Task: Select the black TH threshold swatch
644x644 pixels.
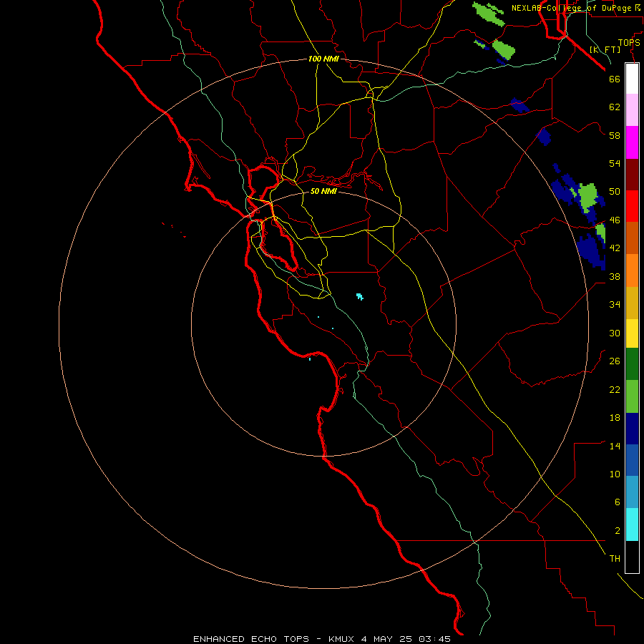Action: pos(632,557)
